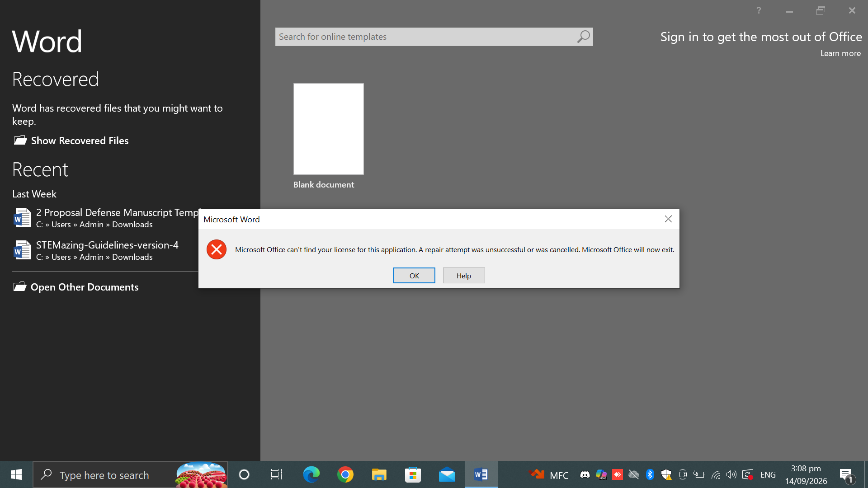
Task: Open File Explorer from taskbar
Action: pos(379,474)
